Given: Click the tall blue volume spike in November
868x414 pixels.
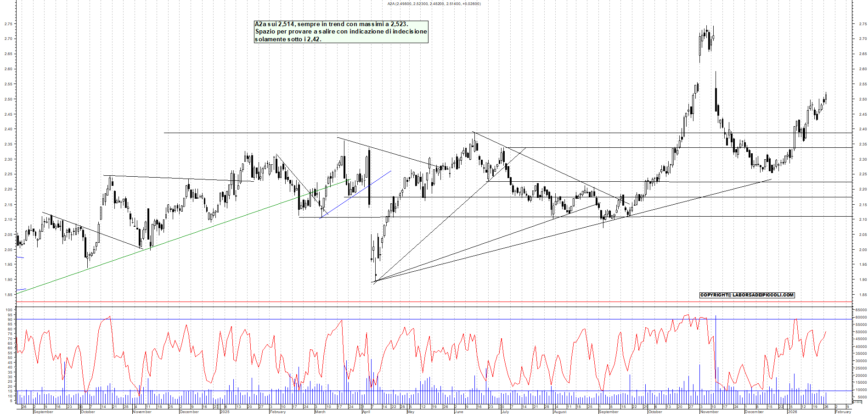Looking at the screenshot, I should pyautogui.click(x=716, y=349).
